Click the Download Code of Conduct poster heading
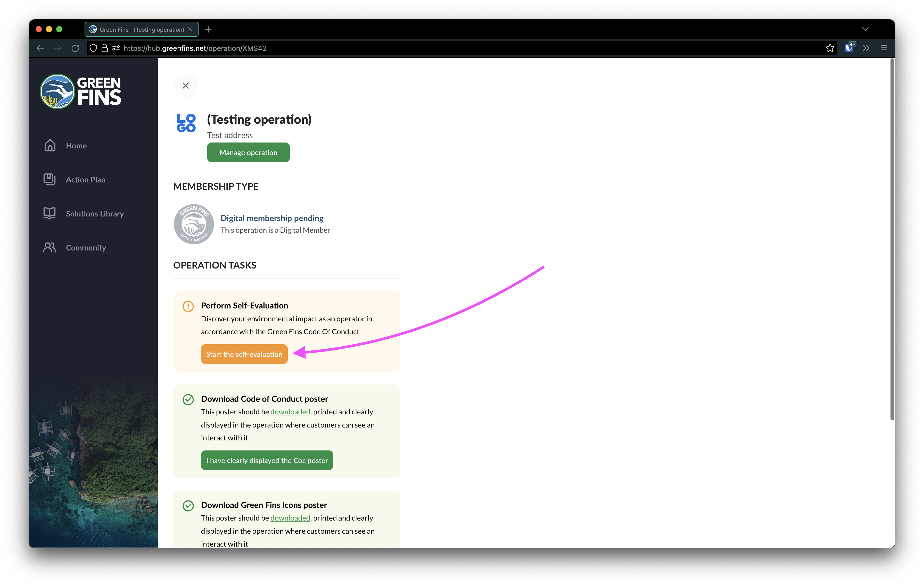This screenshot has height=586, width=924. pyautogui.click(x=264, y=398)
